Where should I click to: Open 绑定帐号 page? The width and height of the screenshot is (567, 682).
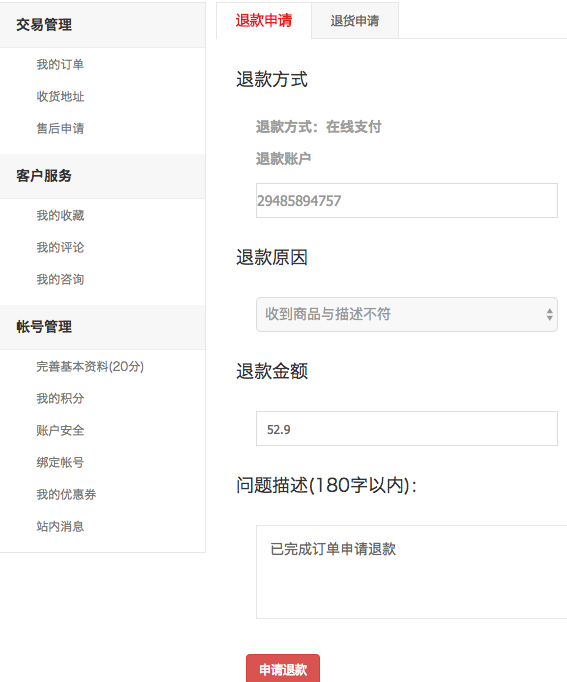point(60,462)
